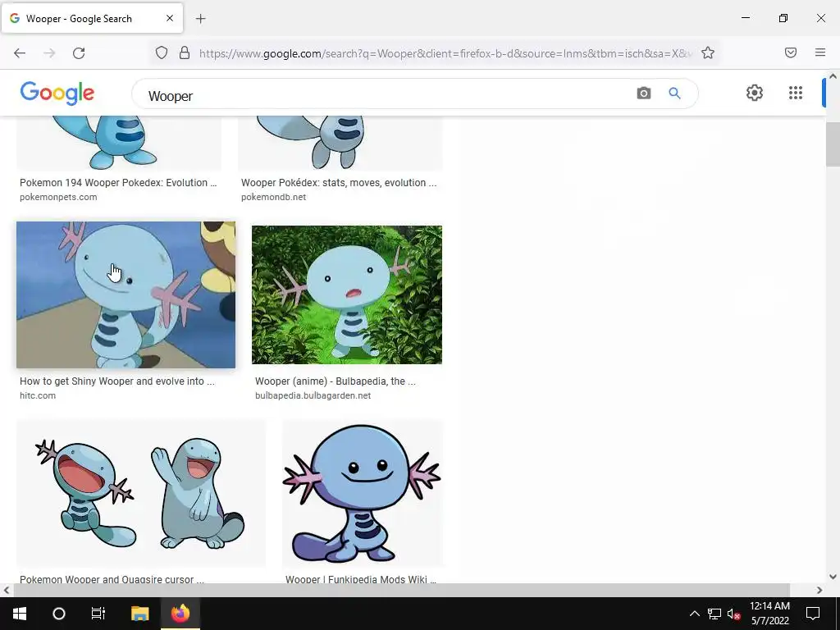This screenshot has width=840, height=630.
Task: Open File Explorer from the taskbar
Action: (139, 614)
